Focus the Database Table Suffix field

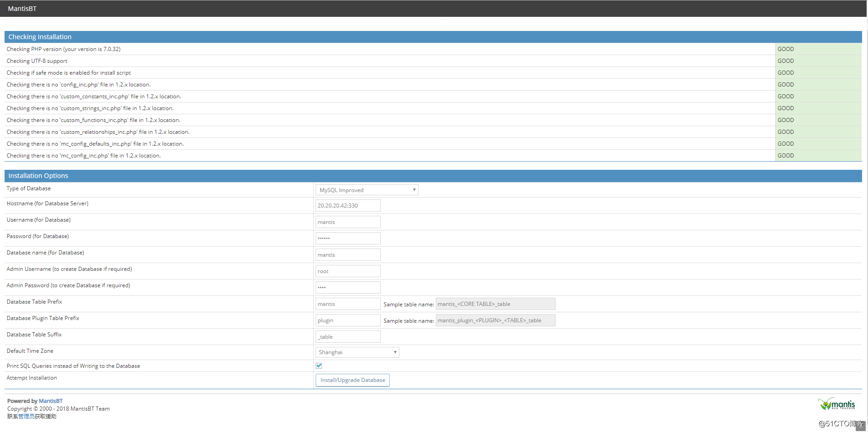pos(348,336)
